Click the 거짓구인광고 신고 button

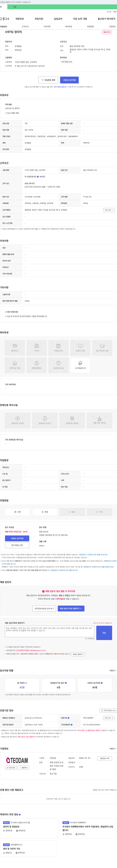click(x=108, y=711)
